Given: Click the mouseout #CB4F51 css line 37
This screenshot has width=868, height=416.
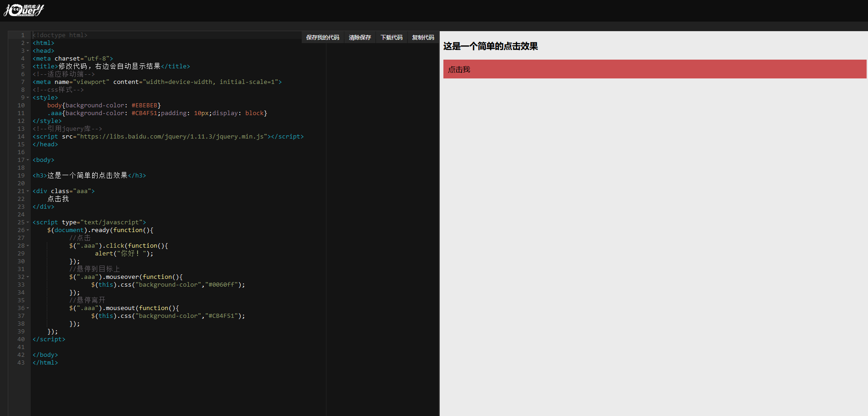Looking at the screenshot, I should tap(168, 316).
